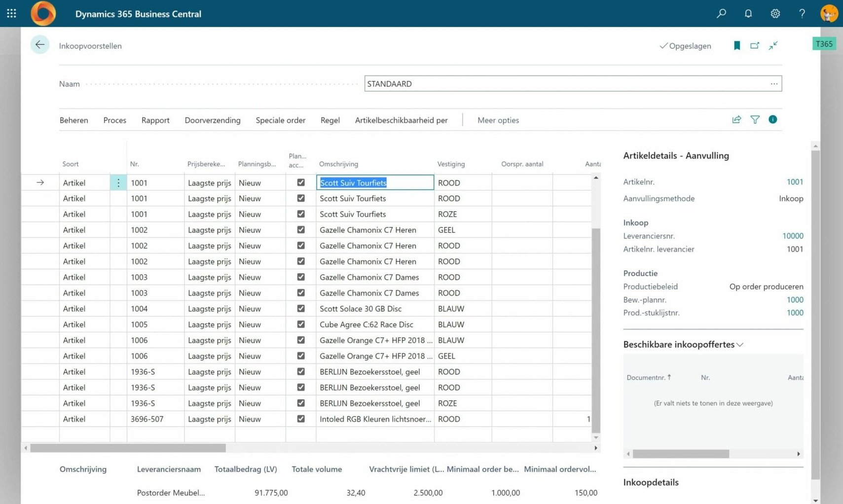Show Meer opties in the action bar
This screenshot has height=504, width=843.
(x=498, y=120)
